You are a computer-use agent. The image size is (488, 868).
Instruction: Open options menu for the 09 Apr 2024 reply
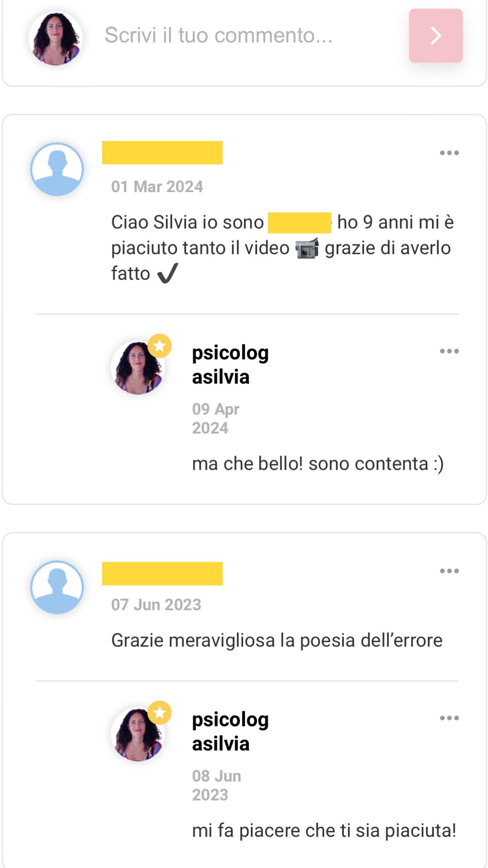(449, 351)
